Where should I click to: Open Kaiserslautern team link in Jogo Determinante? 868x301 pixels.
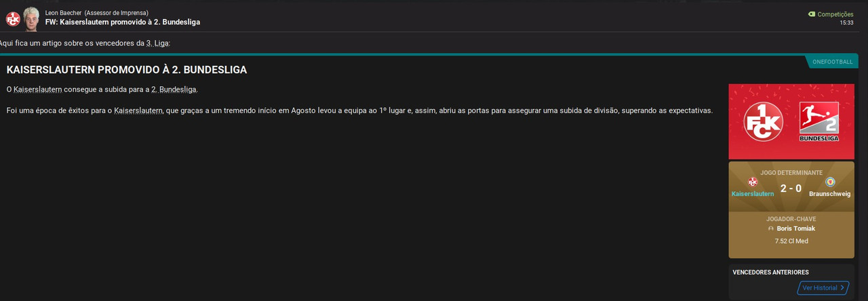pyautogui.click(x=753, y=194)
